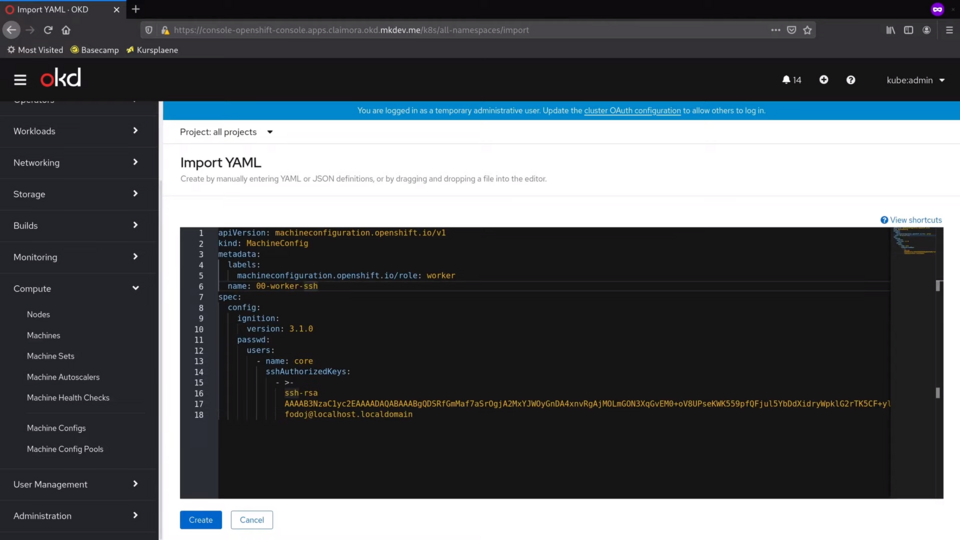Screen dimensions: 960x540
Task: Close the Import YAML tab
Action: point(116,10)
